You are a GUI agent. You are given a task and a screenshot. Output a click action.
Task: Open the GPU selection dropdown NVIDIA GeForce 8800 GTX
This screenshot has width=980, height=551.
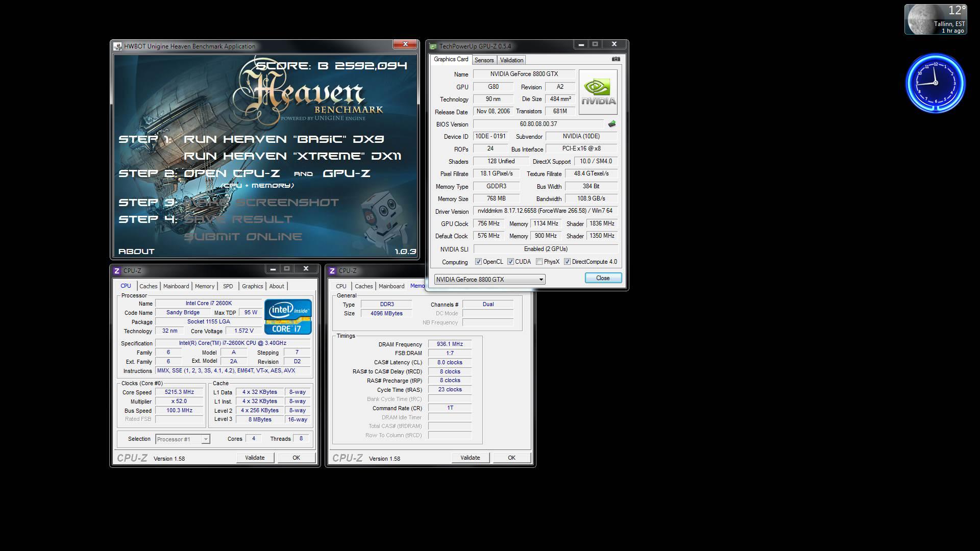489,279
